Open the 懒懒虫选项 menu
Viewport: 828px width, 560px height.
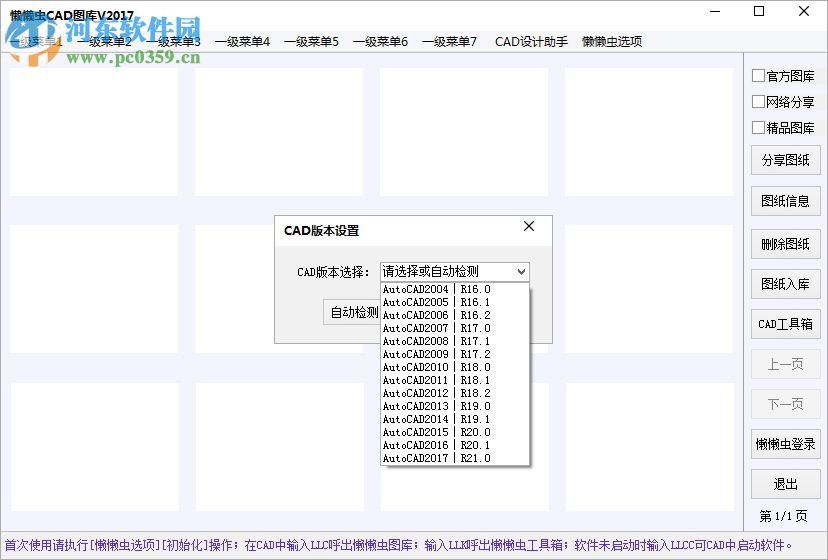click(x=612, y=42)
